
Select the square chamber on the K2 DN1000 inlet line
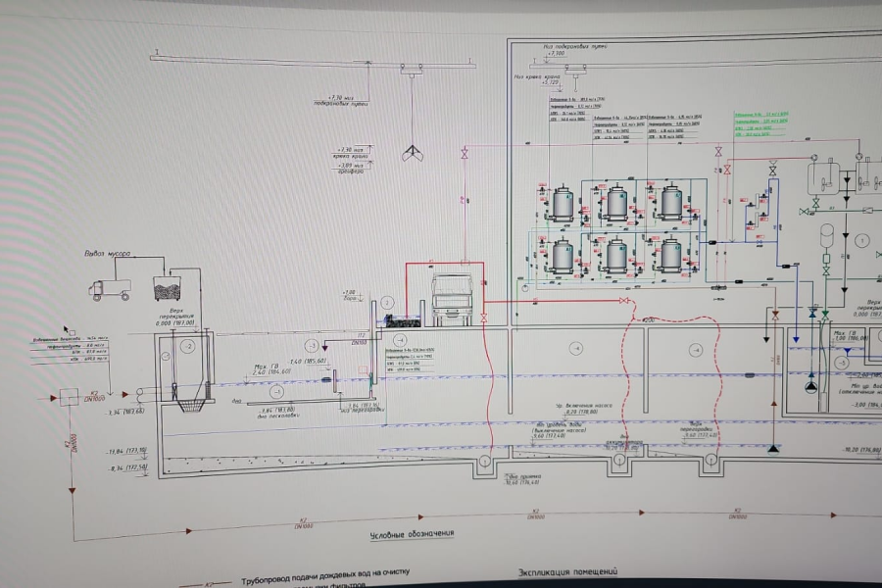(x=70, y=397)
